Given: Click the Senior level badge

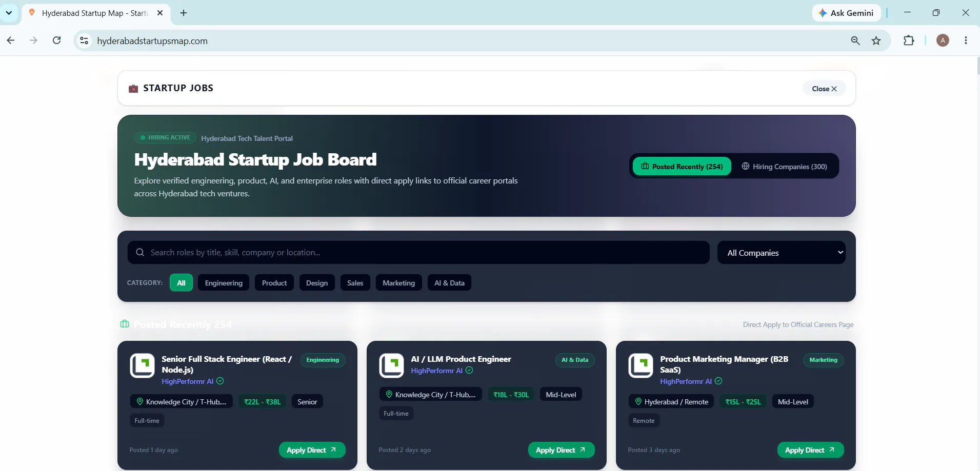Looking at the screenshot, I should pyautogui.click(x=307, y=402).
